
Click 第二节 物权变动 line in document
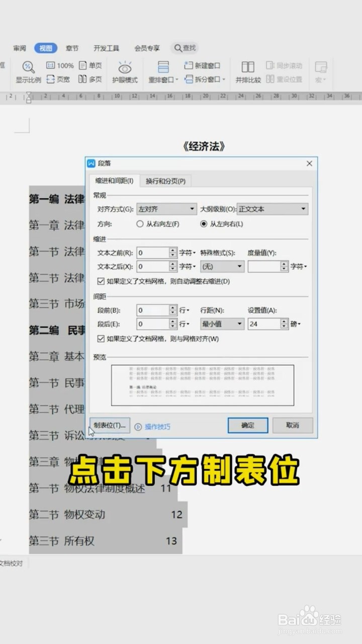106,514
